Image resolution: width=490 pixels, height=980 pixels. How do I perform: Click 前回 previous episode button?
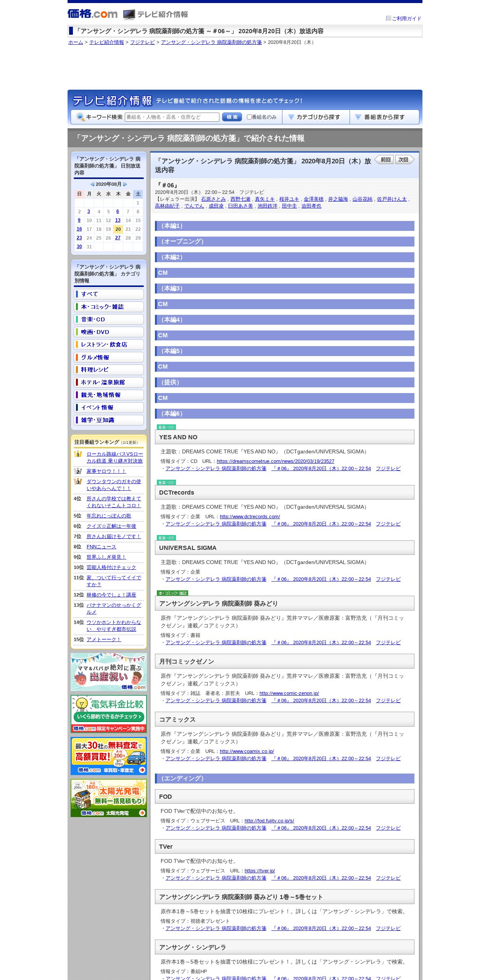click(x=384, y=160)
